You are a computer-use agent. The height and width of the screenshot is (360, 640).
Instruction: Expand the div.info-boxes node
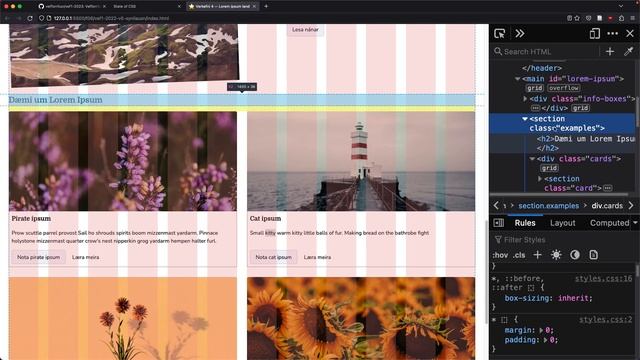coord(525,99)
